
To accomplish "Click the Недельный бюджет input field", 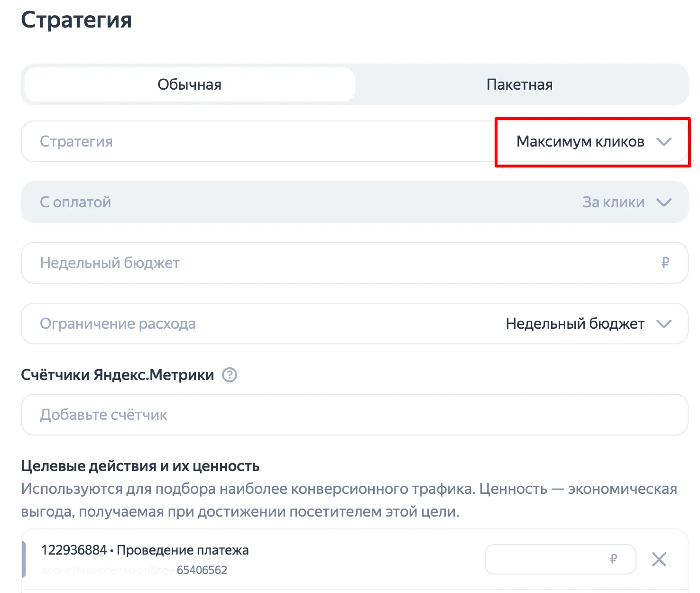I will (x=354, y=263).
